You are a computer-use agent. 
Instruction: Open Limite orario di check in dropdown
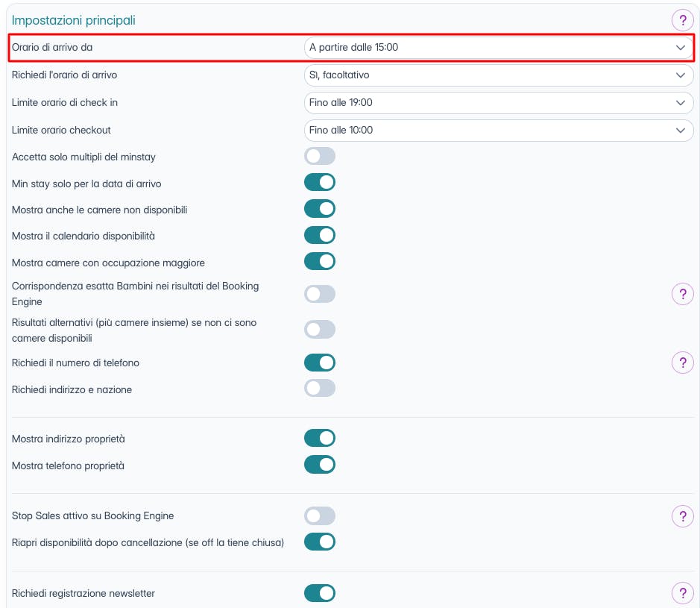[x=498, y=102]
